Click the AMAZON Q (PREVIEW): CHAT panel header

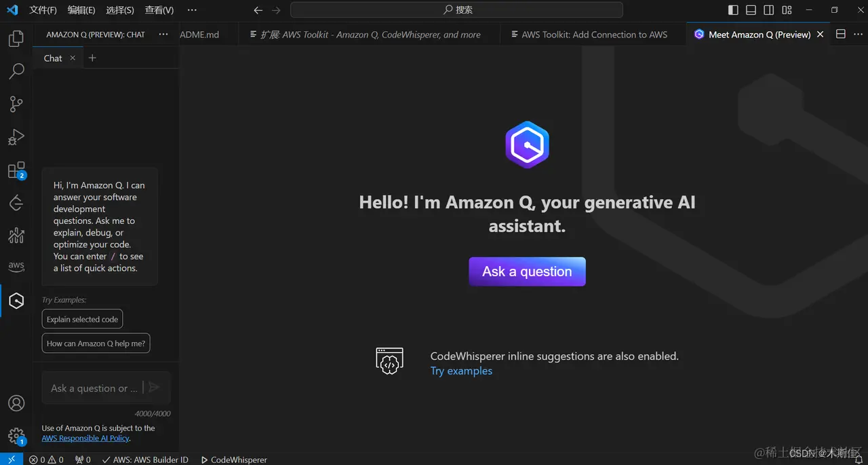tap(96, 35)
